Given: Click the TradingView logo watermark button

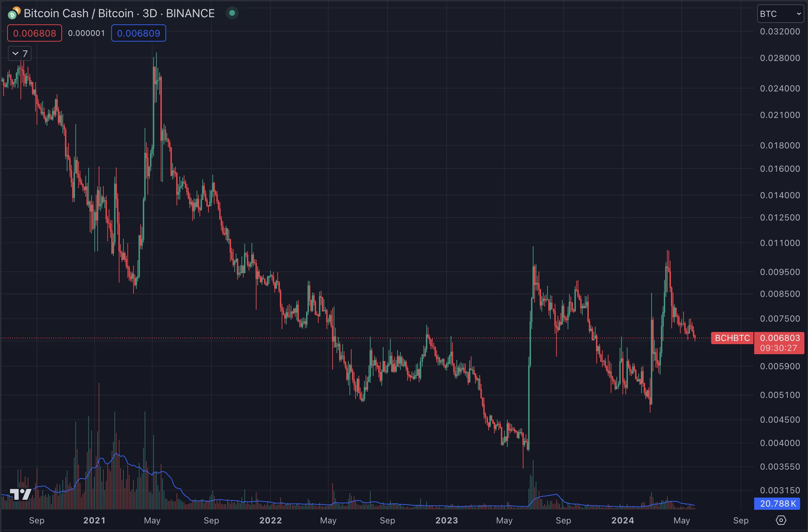Looking at the screenshot, I should [20, 494].
